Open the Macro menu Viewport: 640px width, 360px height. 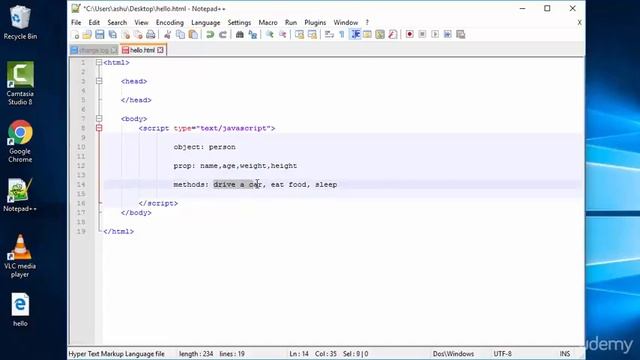(x=268, y=22)
